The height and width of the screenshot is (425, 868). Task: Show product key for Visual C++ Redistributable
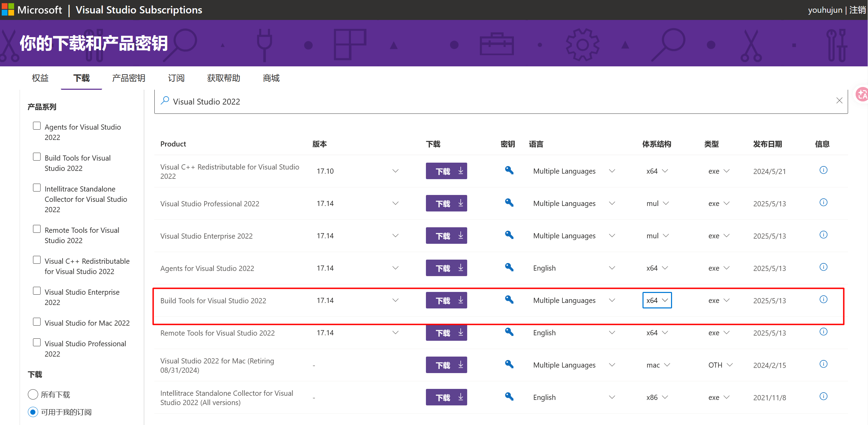[x=509, y=170]
